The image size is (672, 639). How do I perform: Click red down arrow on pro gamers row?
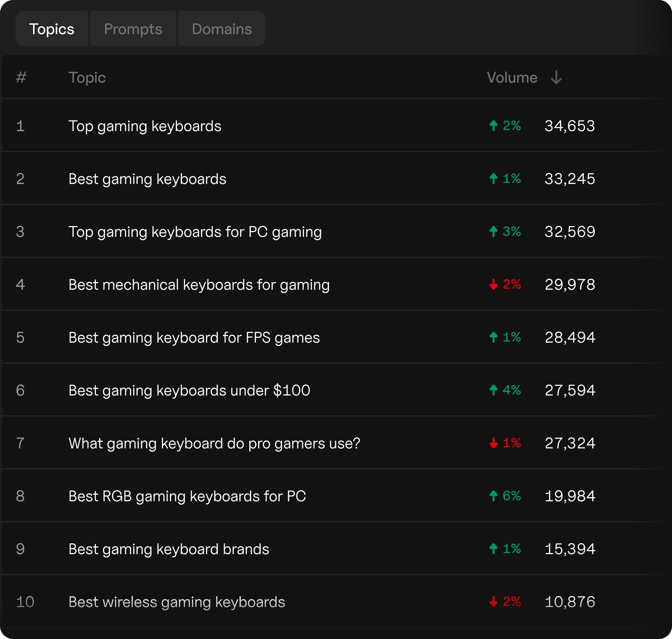click(x=494, y=443)
